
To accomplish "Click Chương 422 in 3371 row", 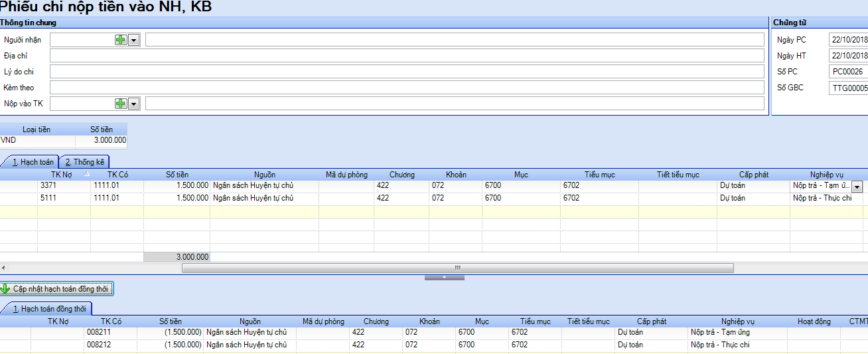I will (x=401, y=186).
